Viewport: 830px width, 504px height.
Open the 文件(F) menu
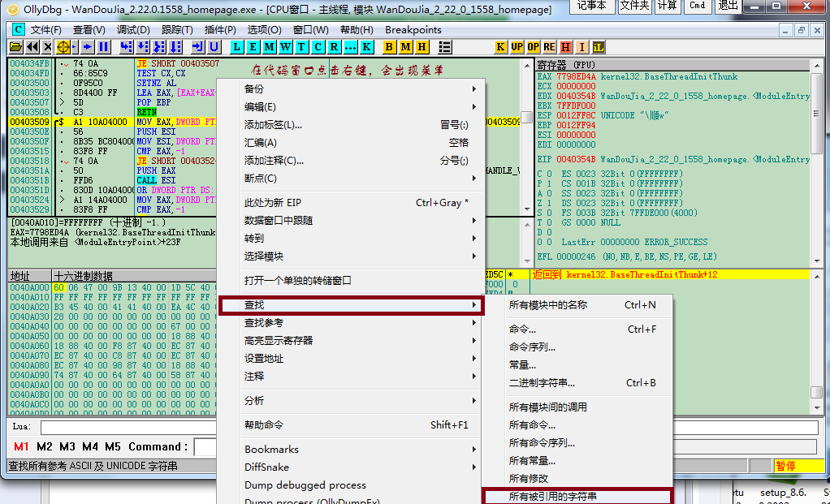45,30
